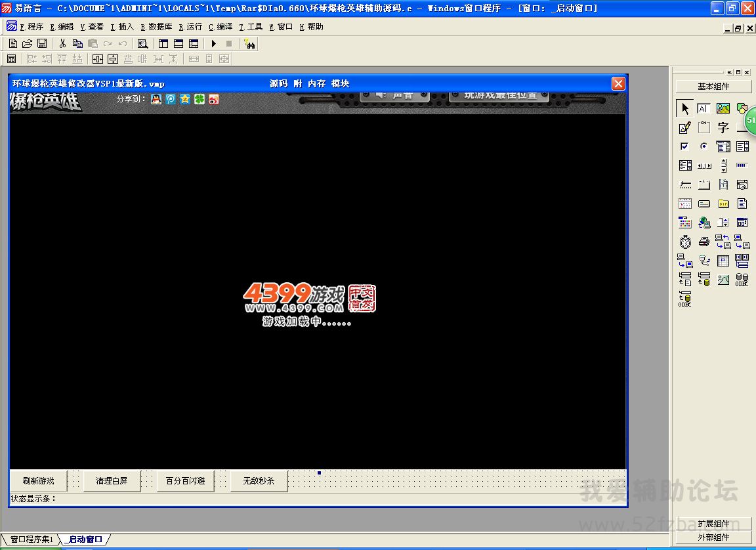Viewport: 756px width, 550px height.
Task: Copy selection using the toolbar copy icon
Action: (x=77, y=44)
